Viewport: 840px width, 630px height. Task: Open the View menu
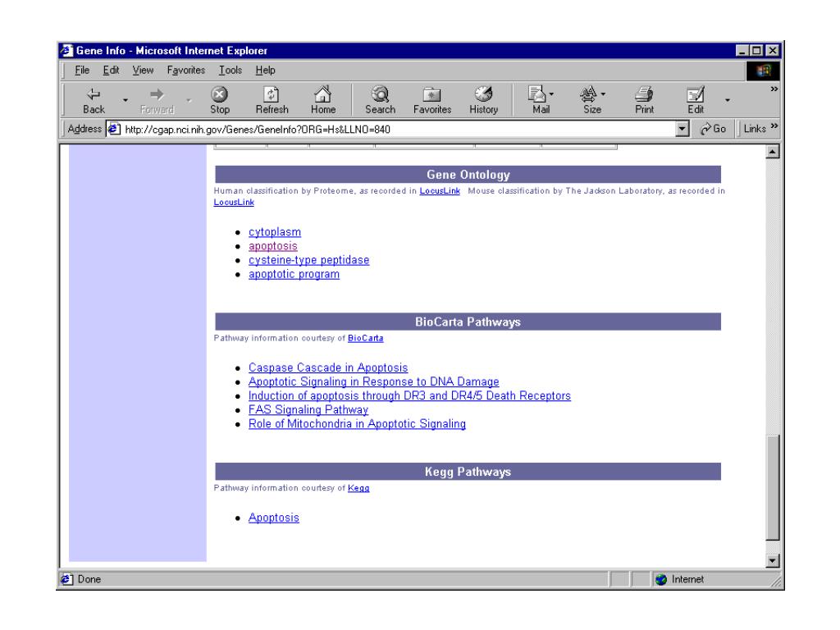[x=143, y=71]
